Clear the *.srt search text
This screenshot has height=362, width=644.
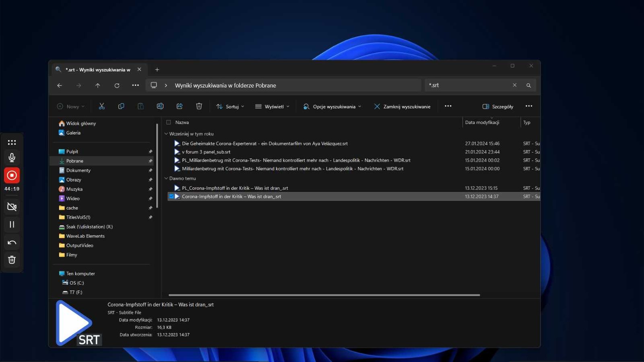514,85
